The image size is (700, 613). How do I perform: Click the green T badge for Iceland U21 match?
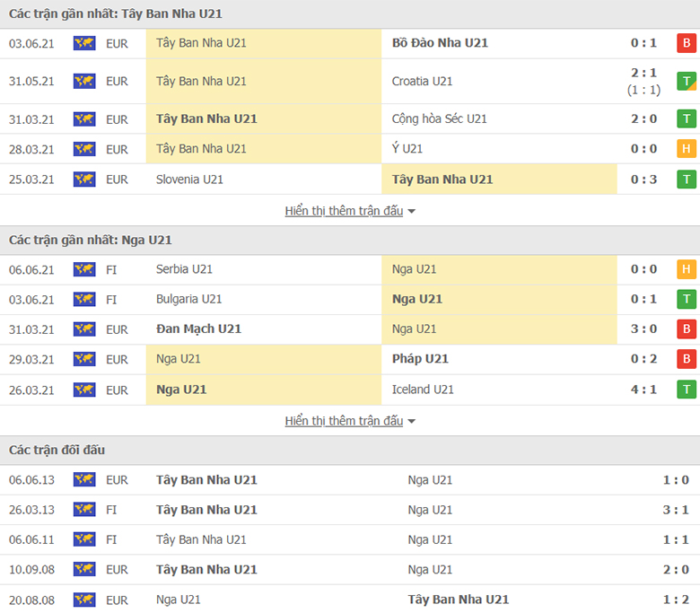[x=687, y=390]
